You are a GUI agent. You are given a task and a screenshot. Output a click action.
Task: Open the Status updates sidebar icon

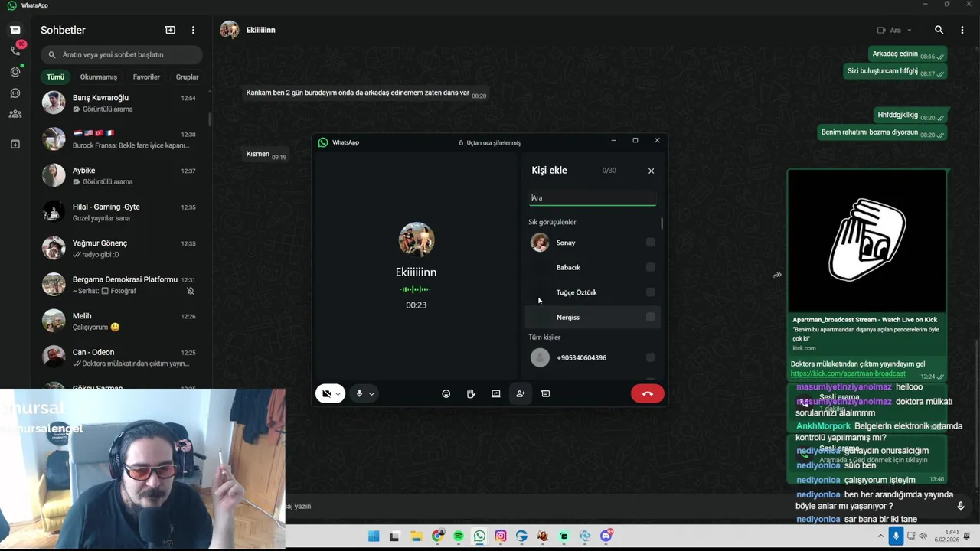point(15,72)
